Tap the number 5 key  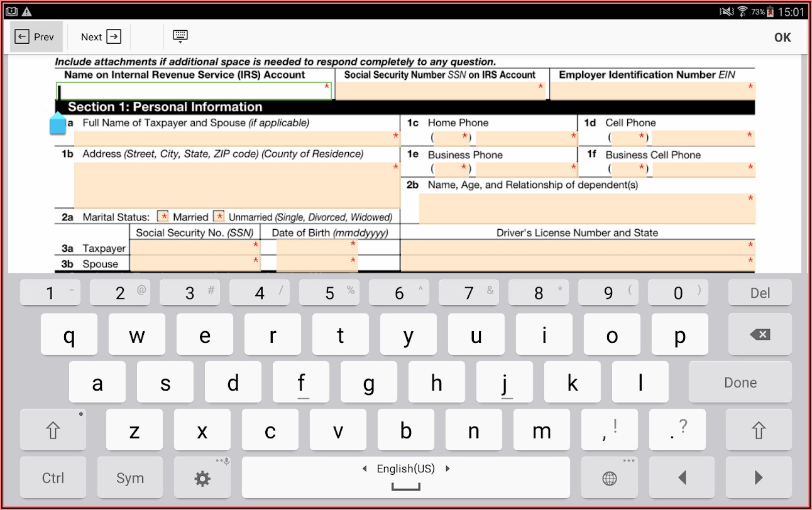(329, 293)
